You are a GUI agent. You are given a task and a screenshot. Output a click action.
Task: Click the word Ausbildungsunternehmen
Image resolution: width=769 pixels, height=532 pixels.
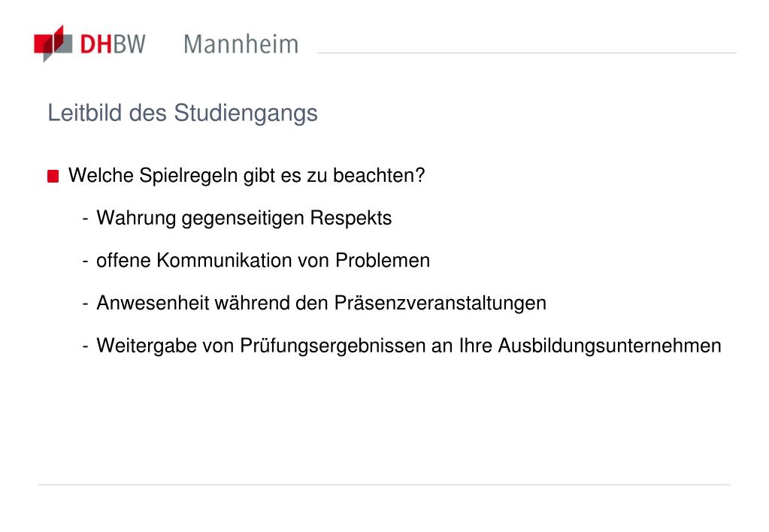pos(610,346)
